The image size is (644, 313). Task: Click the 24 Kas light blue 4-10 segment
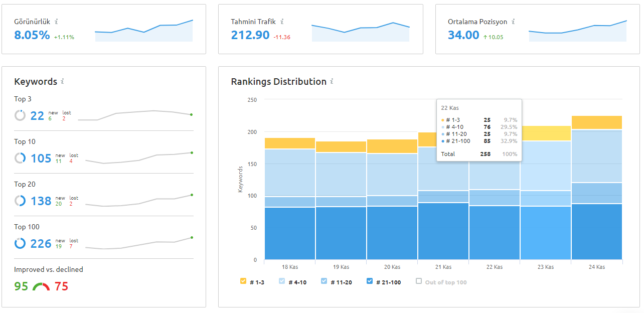tap(596, 156)
